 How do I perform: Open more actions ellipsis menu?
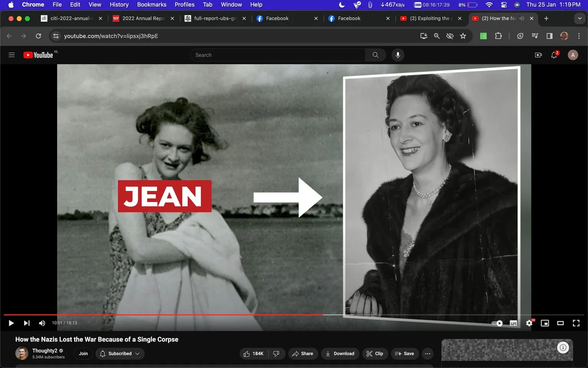428,353
